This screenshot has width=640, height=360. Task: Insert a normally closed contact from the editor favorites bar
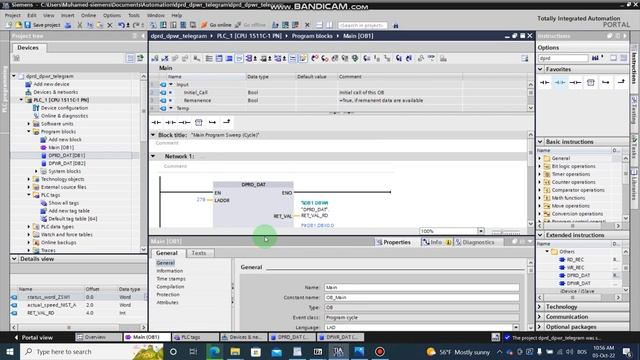click(171, 122)
